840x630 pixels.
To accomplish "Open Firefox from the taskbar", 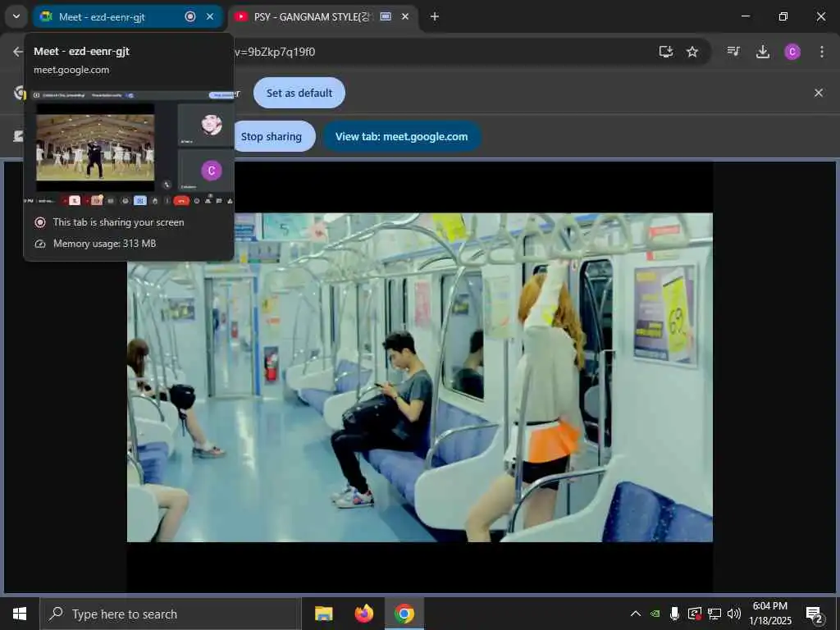I will (363, 614).
